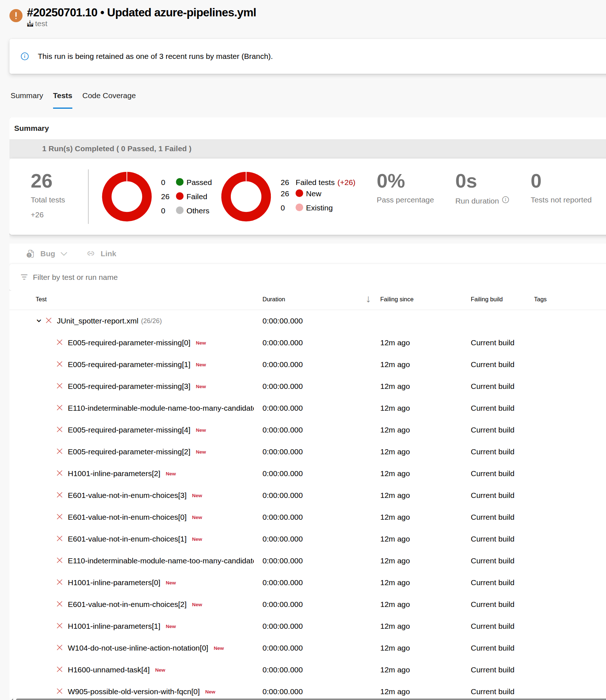Image resolution: width=606 pixels, height=700 pixels.
Task: Click the red Failed legend swatch
Action: [180, 196]
